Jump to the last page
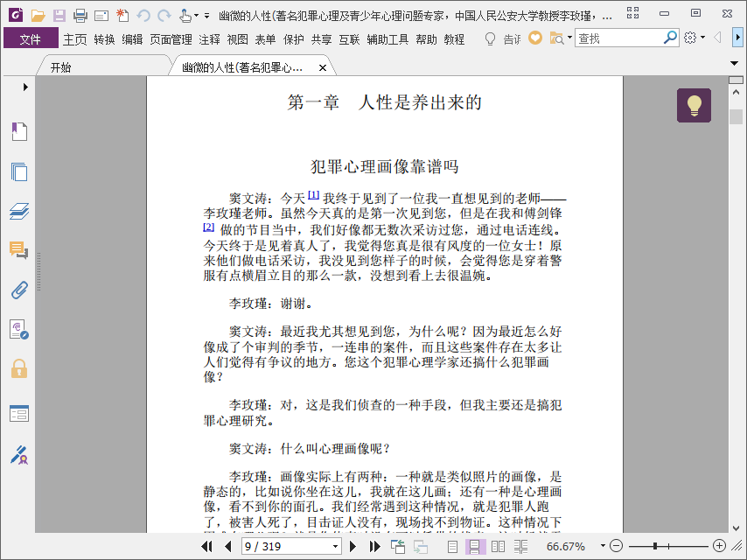 click(x=374, y=546)
